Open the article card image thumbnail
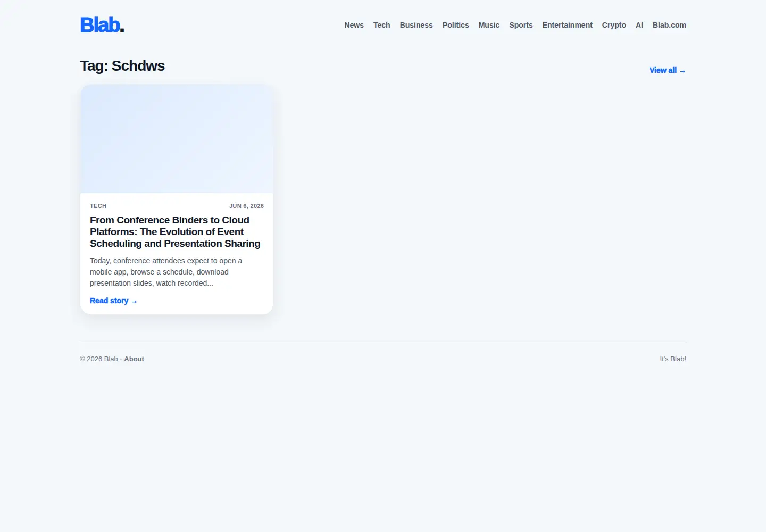Viewport: 766px width, 532px height. click(x=177, y=139)
